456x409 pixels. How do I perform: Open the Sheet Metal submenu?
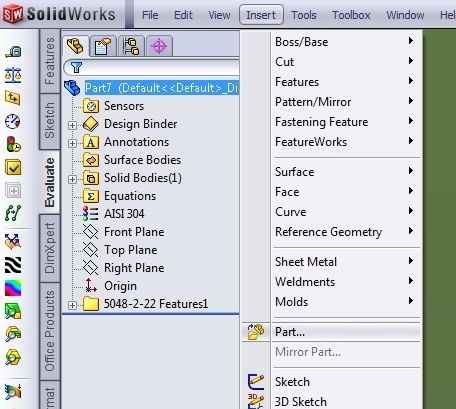[x=347, y=262]
